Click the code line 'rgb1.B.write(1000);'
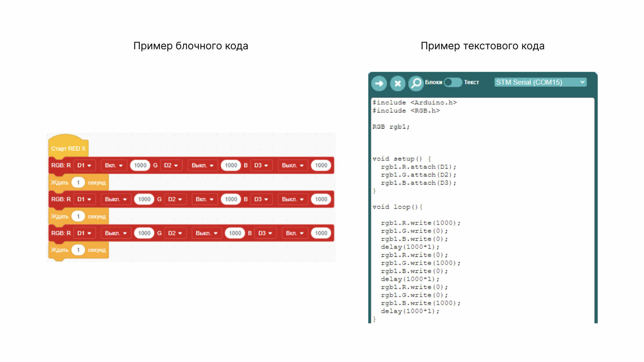The width and height of the screenshot is (644, 362). point(421,303)
